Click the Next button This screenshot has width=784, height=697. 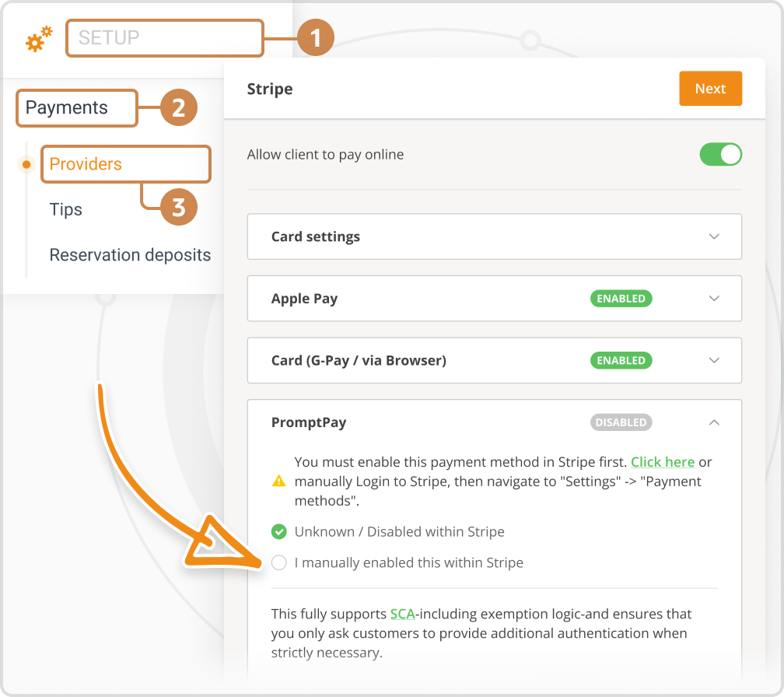[x=710, y=88]
